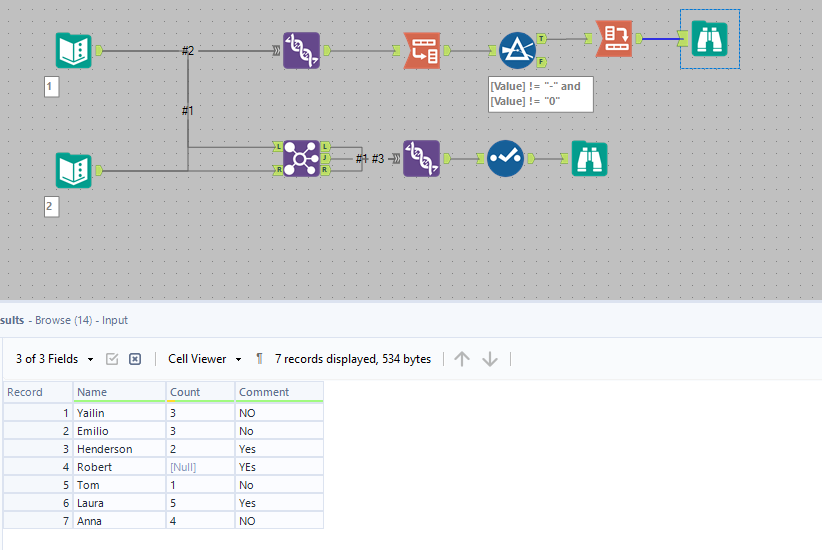This screenshot has width=822, height=550.
Task: Click the Name cell Laura
Action: pos(119,503)
